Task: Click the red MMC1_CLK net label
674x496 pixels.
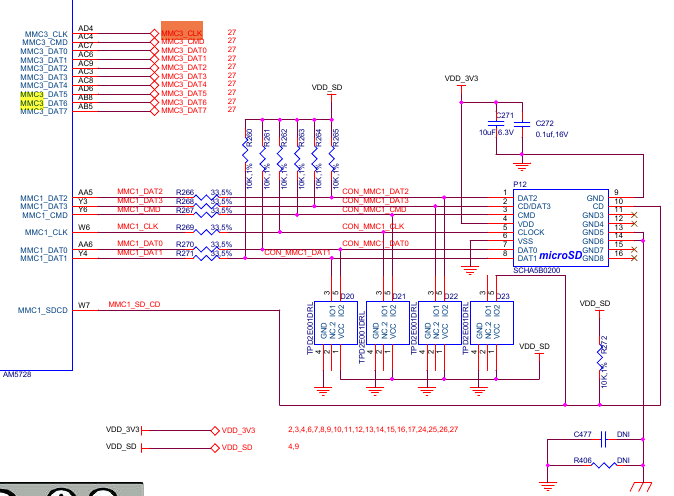Action: pos(138,226)
